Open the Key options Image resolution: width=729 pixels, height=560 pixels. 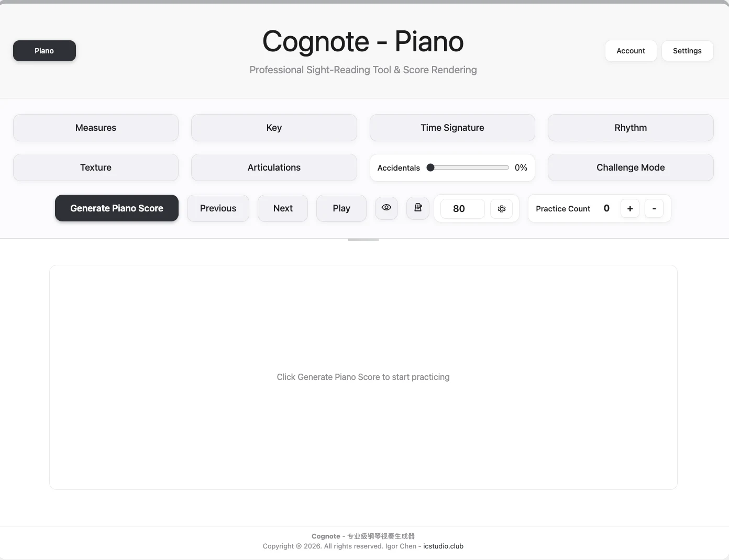(274, 128)
